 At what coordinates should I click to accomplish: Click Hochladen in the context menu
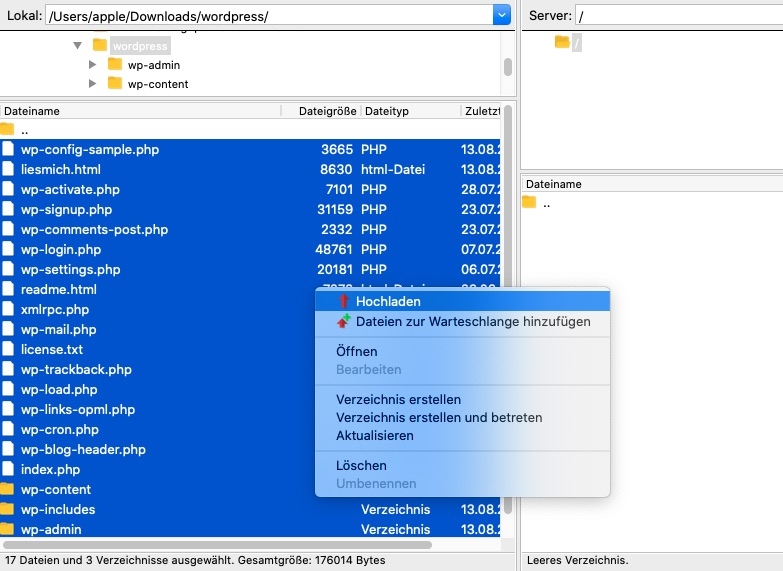tap(462, 301)
